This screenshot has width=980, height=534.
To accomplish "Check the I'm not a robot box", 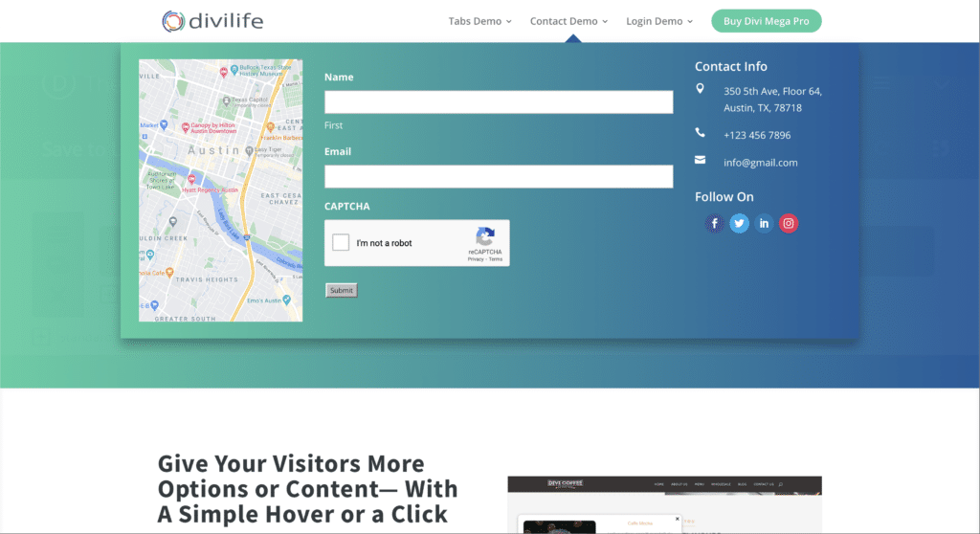I will [x=341, y=243].
